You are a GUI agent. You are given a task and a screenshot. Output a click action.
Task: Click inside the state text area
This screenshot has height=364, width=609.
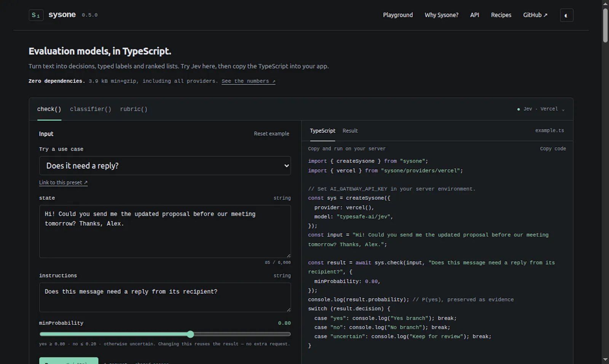pos(165,231)
